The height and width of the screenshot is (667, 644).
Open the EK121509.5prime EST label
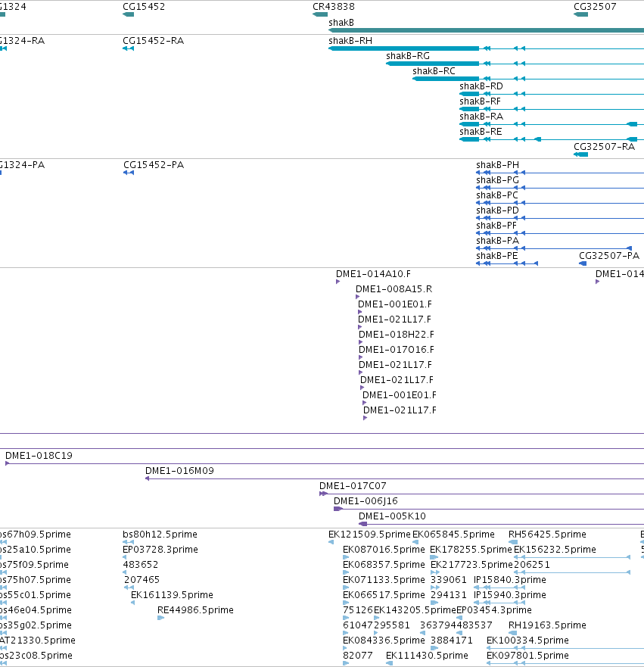coord(369,535)
